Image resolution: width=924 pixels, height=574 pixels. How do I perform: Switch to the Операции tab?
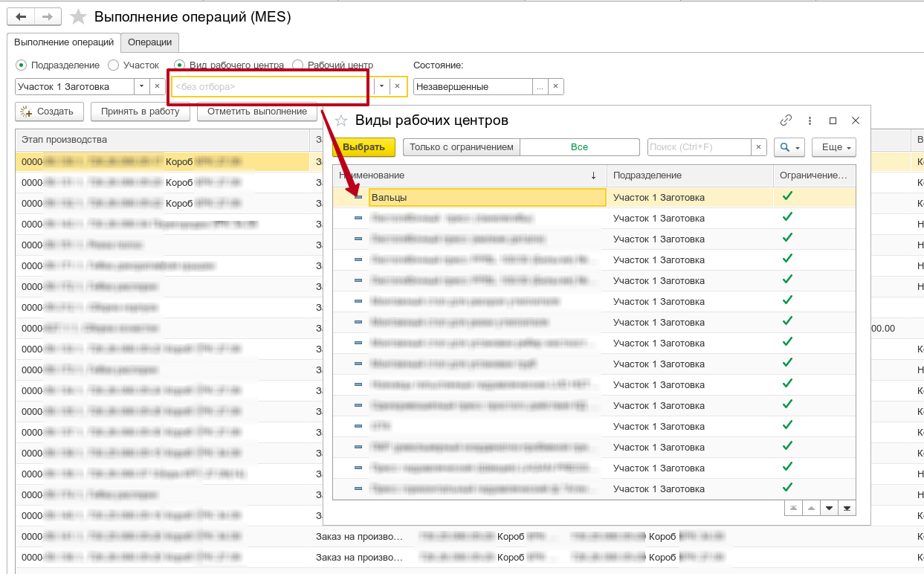[149, 42]
